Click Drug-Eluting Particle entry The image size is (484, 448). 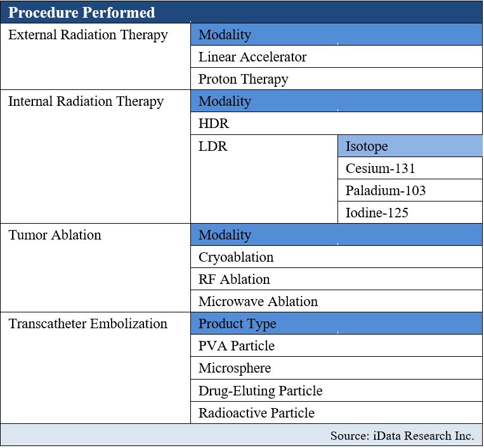[x=336, y=390]
